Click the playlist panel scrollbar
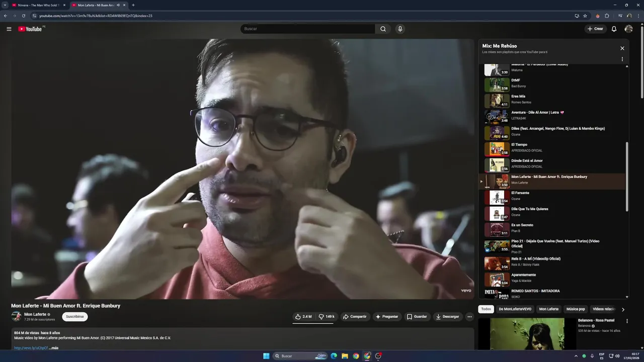Screen dimensions: 644x362 click(627, 176)
